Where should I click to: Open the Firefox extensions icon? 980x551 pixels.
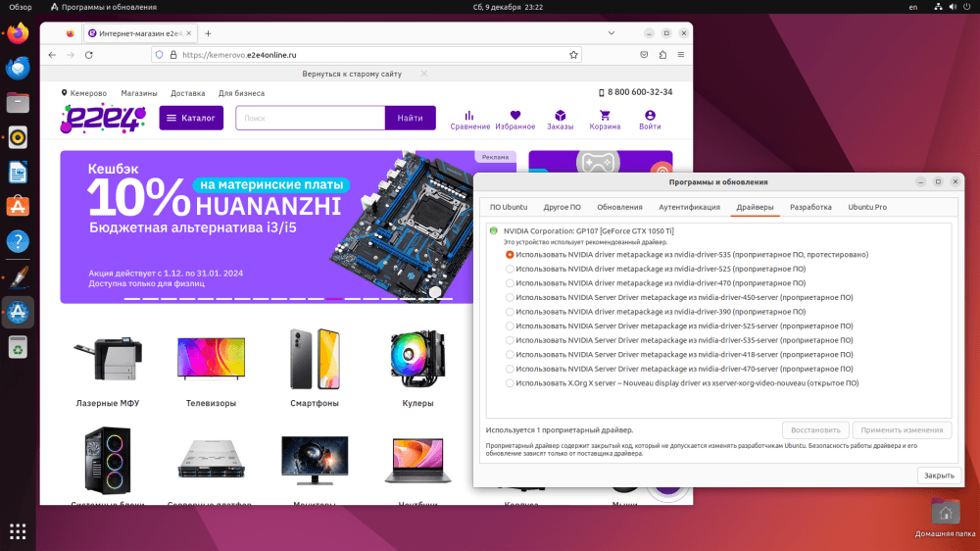pos(662,55)
